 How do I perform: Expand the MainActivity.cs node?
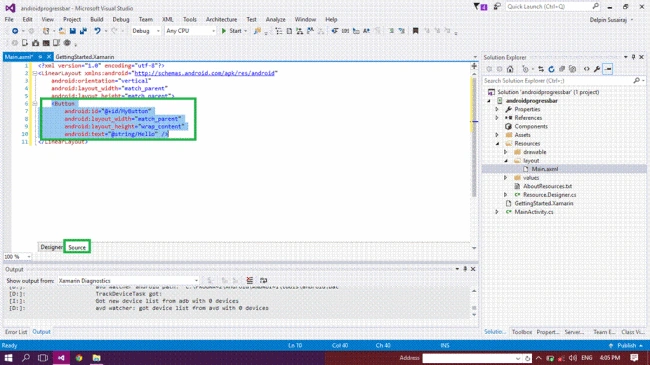click(497, 212)
